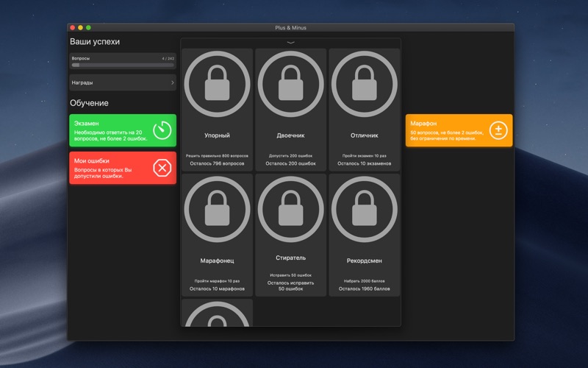Viewport: 588px width, 368px height.
Task: Launch the Марафон mode
Action: click(x=459, y=130)
